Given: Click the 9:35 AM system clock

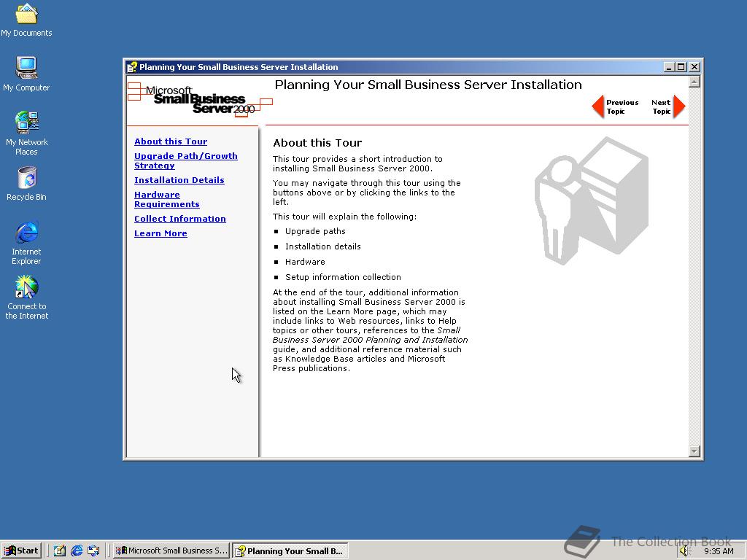Looking at the screenshot, I should (x=719, y=551).
